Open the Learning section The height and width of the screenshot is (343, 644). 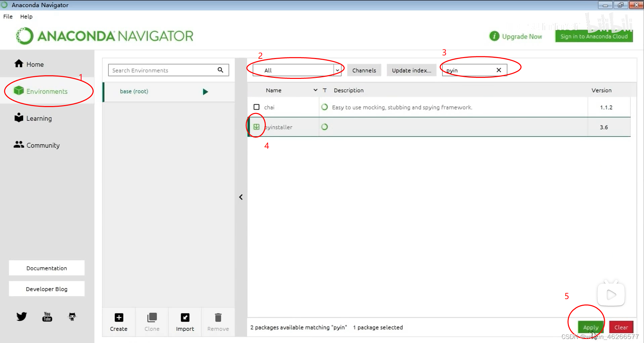point(47,118)
